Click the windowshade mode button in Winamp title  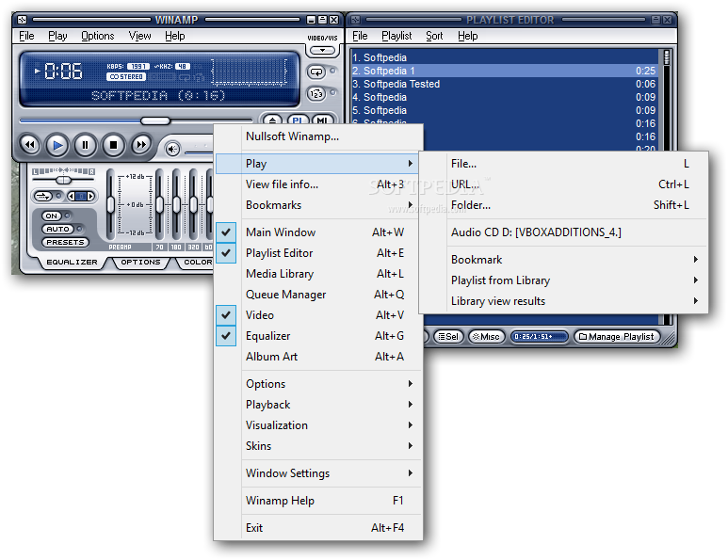pyautogui.click(x=322, y=20)
